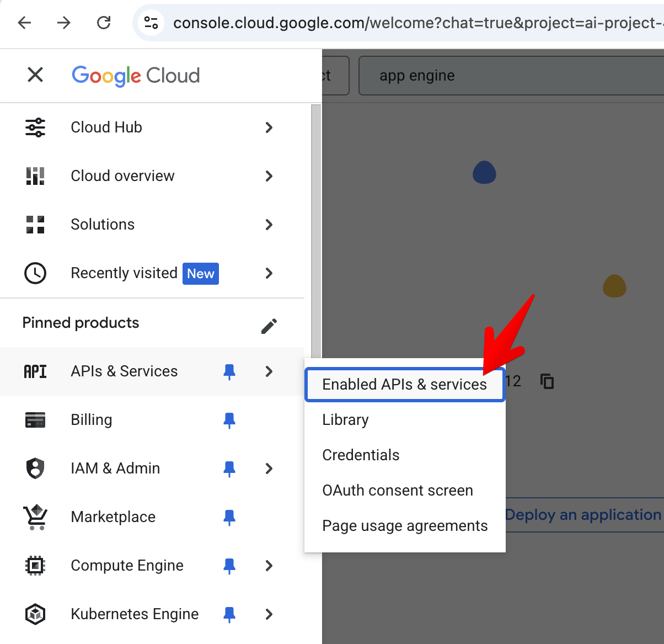This screenshot has height=644, width=664.
Task: Click the IAM & Admin shield icon
Action: [x=35, y=469]
